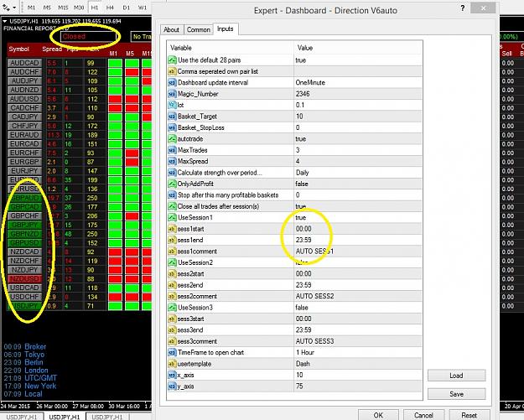Click the MaxTrades variable icon
This screenshot has height=420, width=524.
pyautogui.click(x=172, y=150)
